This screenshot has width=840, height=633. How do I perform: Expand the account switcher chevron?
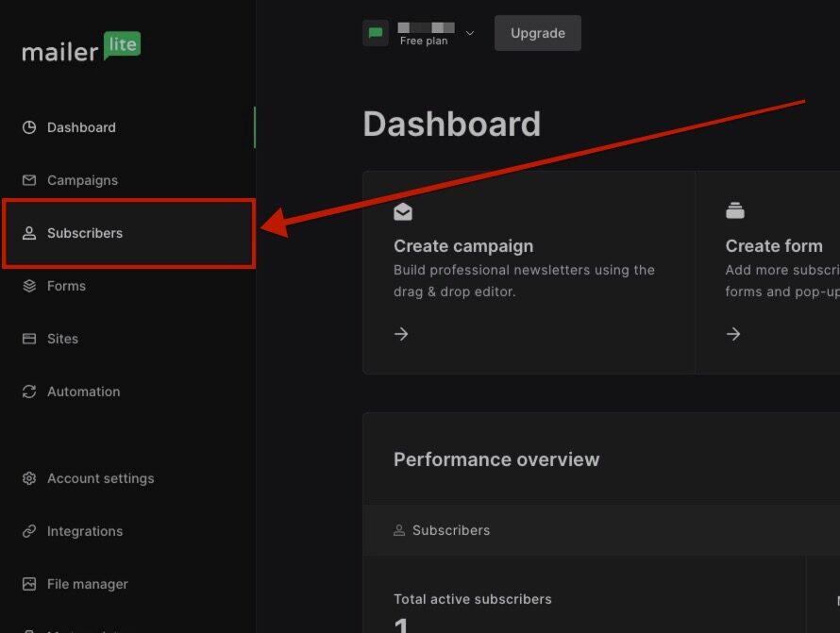coord(470,33)
